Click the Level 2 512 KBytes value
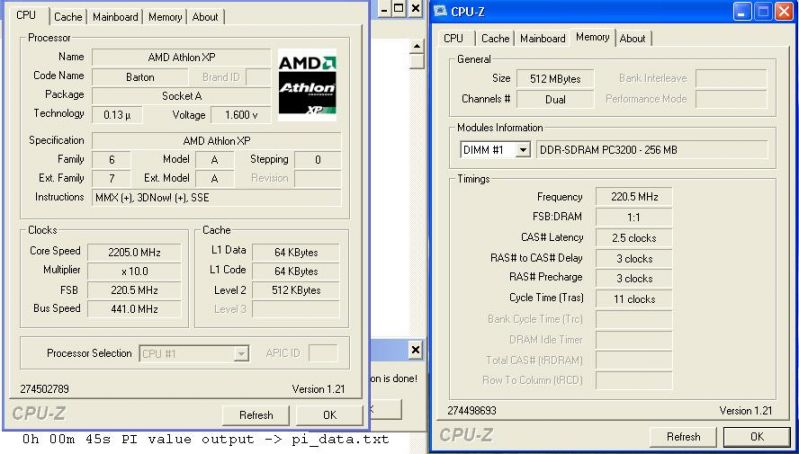Screen dimensions: 799x454 pos(296,290)
